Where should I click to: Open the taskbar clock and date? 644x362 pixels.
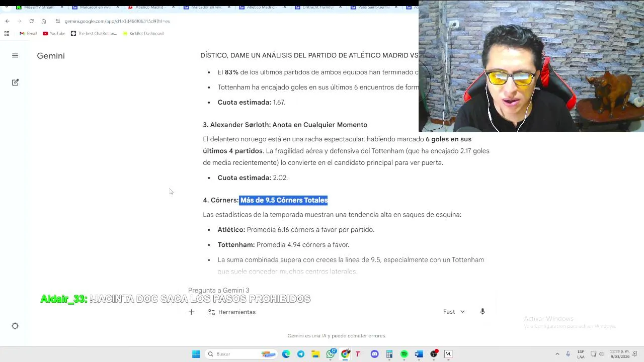tap(619, 354)
